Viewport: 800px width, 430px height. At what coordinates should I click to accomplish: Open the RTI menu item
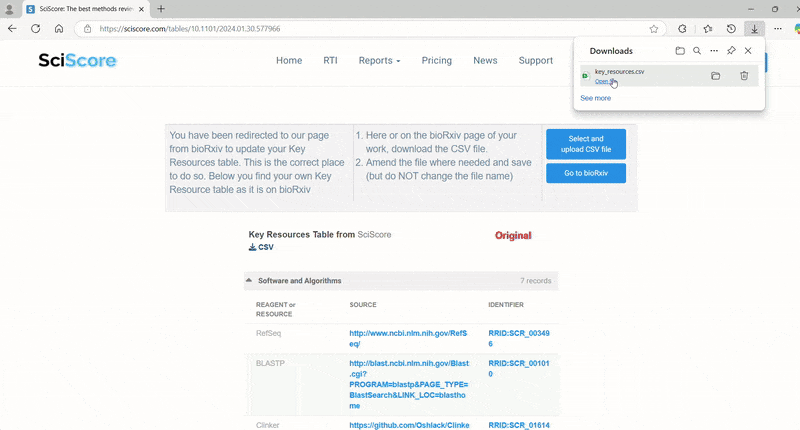coord(330,60)
